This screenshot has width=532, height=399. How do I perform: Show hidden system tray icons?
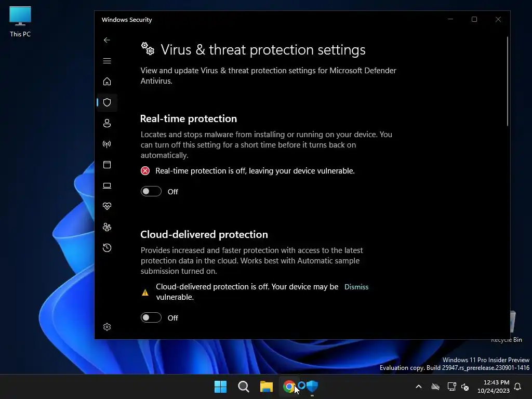pyautogui.click(x=419, y=387)
